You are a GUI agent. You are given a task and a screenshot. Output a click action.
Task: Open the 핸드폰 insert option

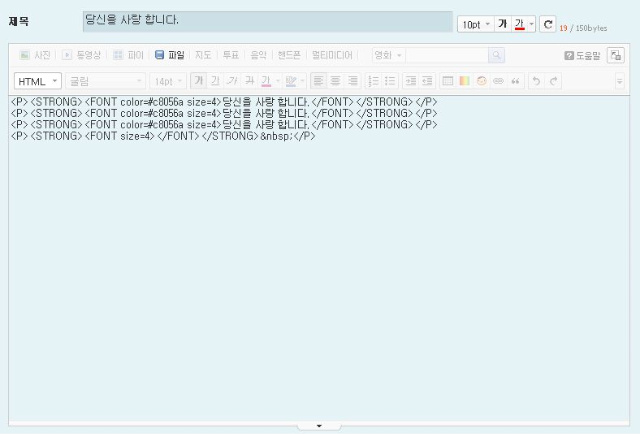point(289,55)
